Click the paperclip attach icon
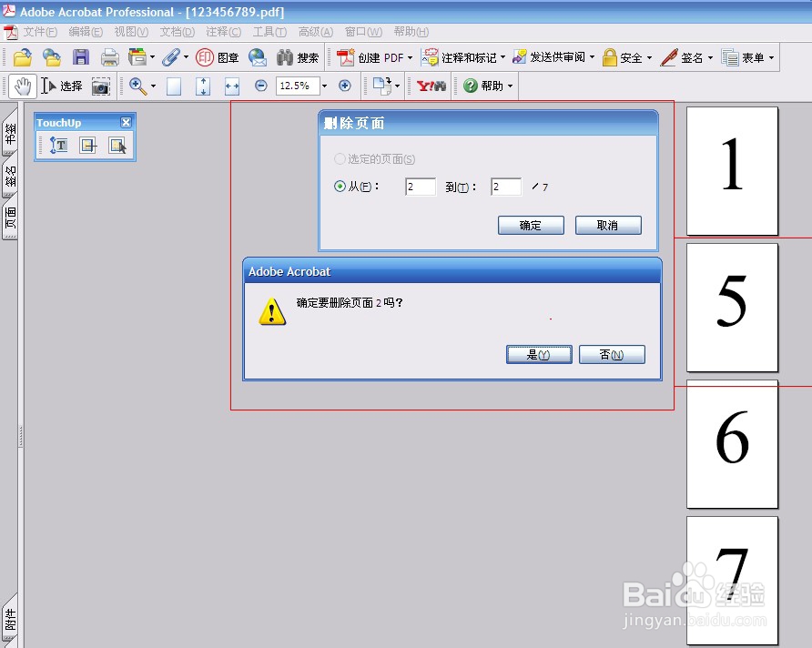 (171, 57)
